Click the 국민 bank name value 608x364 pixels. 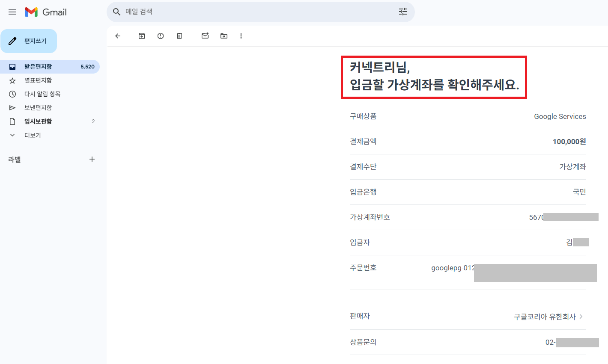coord(579,192)
